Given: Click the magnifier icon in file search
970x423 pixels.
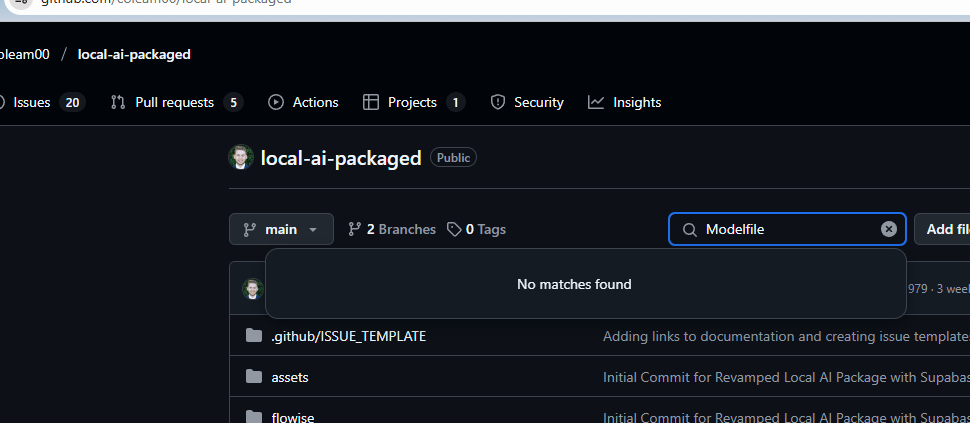Looking at the screenshot, I should pyautogui.click(x=689, y=230).
